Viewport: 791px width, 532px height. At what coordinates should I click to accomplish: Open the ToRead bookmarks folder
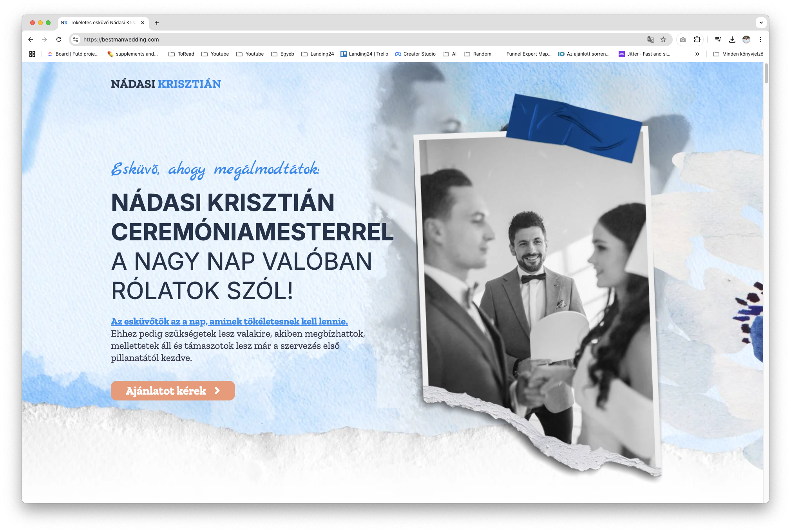point(181,54)
